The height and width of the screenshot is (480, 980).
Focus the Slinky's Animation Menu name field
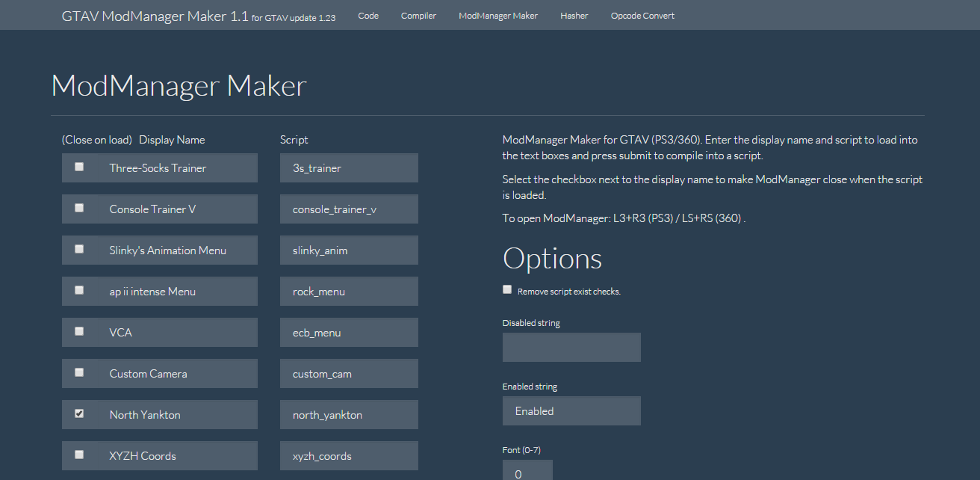tap(177, 250)
